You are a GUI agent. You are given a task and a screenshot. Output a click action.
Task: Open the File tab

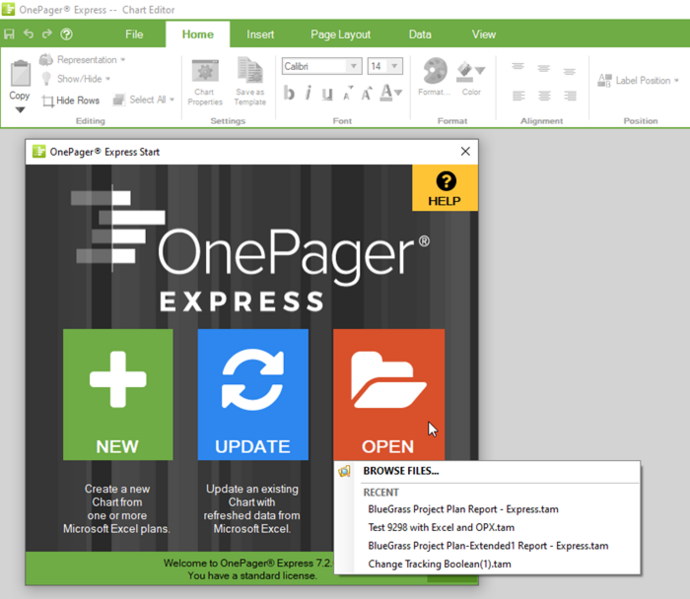tap(134, 34)
